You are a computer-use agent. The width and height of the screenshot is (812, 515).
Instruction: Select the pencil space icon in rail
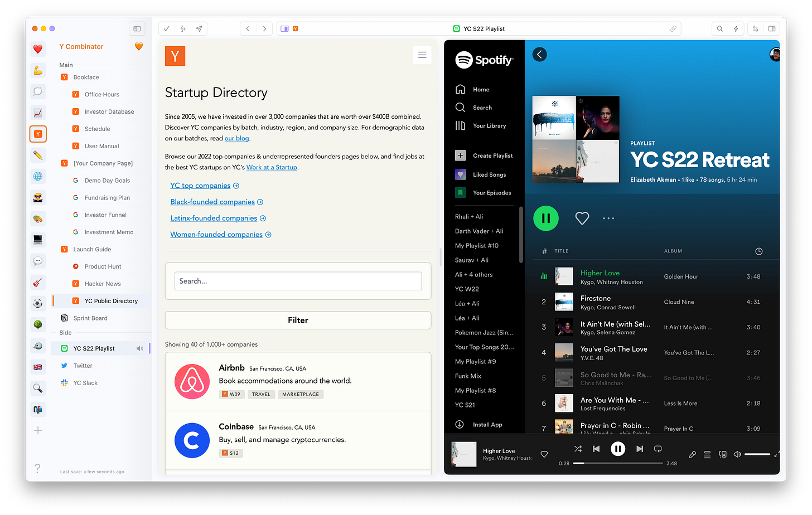(x=38, y=155)
